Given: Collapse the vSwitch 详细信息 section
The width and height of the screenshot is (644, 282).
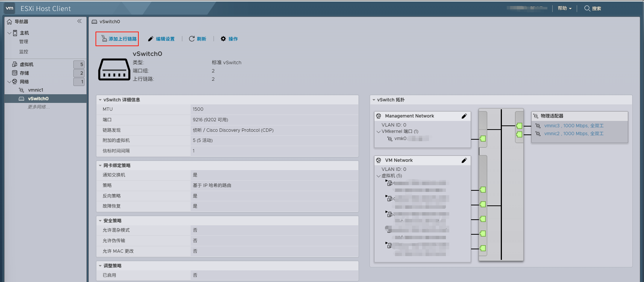Looking at the screenshot, I should [100, 100].
